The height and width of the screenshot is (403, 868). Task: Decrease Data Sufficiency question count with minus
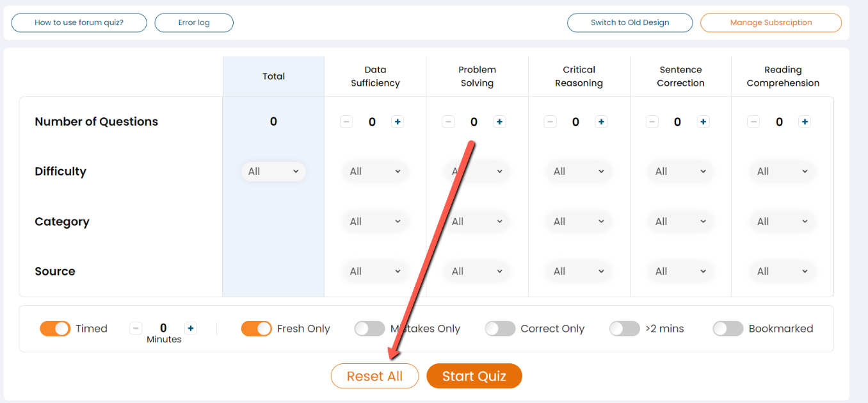[x=346, y=122]
